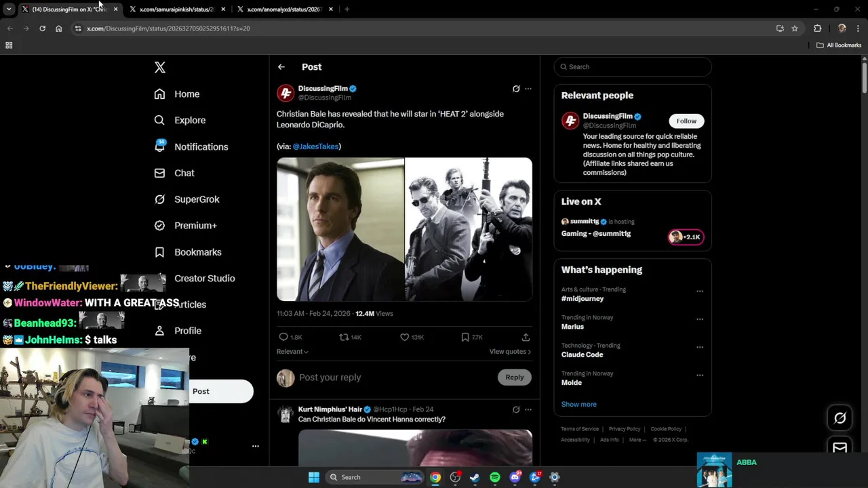Open Claude Code trending topic
This screenshot has width=868, height=488.
(x=582, y=354)
